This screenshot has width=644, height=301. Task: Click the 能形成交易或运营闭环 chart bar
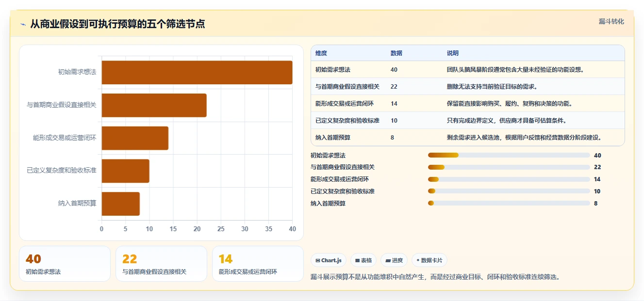point(135,138)
